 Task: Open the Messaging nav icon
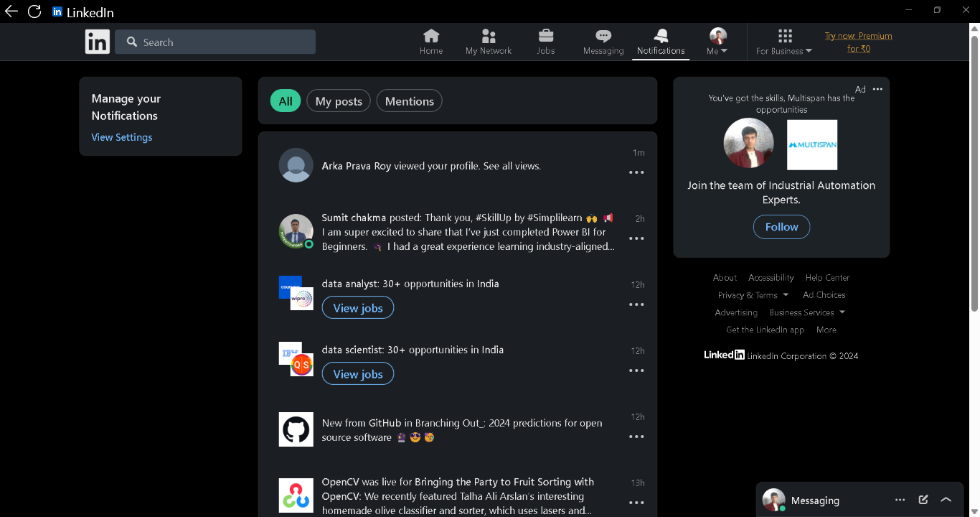click(x=603, y=36)
